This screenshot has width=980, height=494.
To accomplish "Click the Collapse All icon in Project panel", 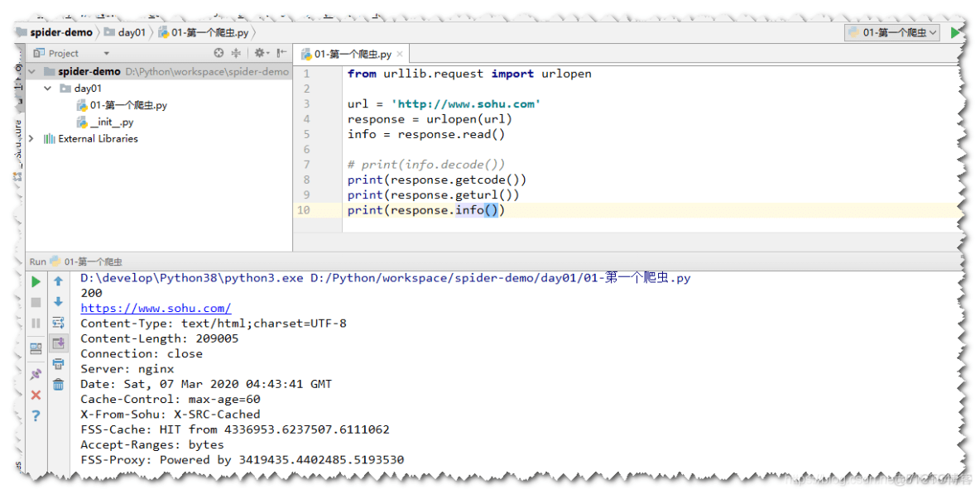I will pos(236,53).
